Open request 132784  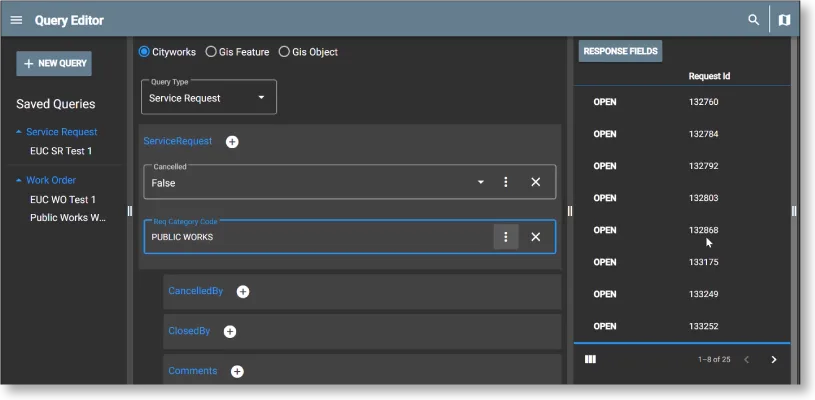605,134
